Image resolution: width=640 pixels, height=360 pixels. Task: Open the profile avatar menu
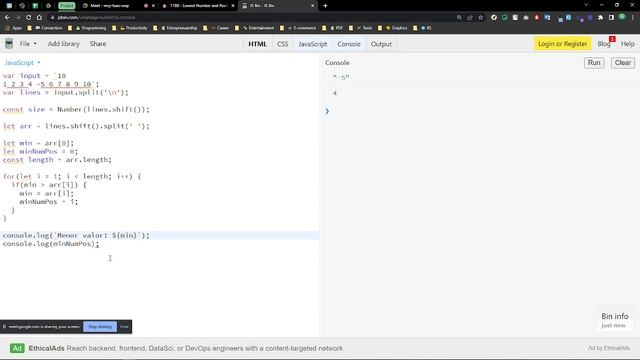click(622, 18)
